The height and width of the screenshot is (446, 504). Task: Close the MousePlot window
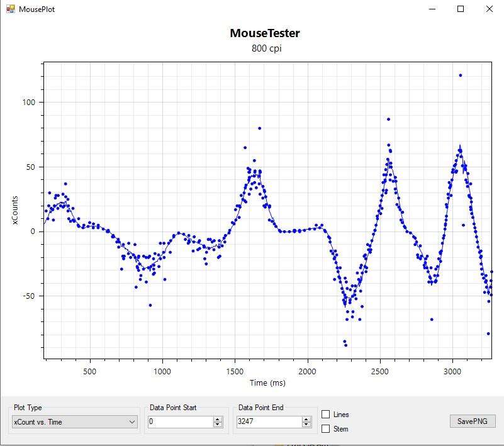490,9
